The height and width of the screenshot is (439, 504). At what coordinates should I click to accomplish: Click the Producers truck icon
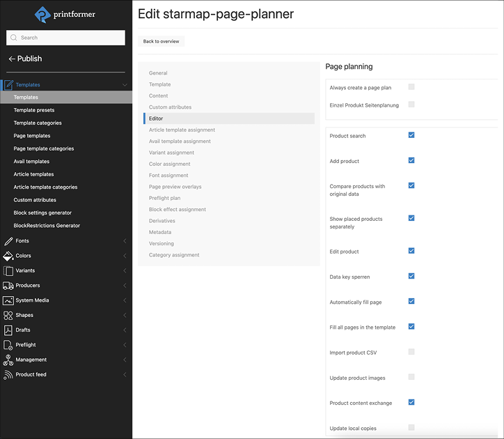8,286
